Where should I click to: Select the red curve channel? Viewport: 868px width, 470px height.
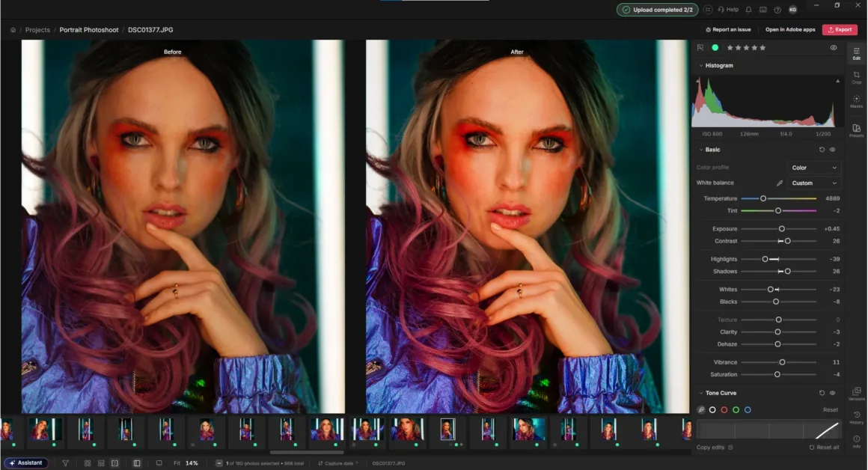click(724, 409)
